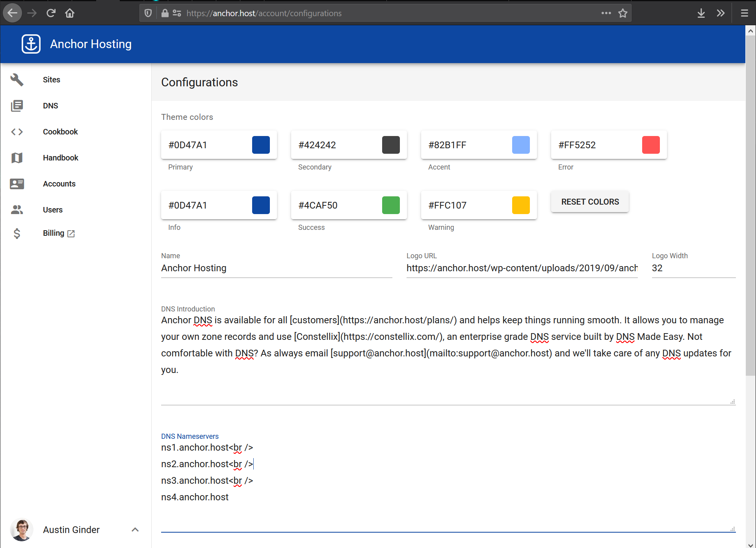The width and height of the screenshot is (756, 548).
Task: Click Austin Ginder's avatar photo
Action: coord(22,529)
